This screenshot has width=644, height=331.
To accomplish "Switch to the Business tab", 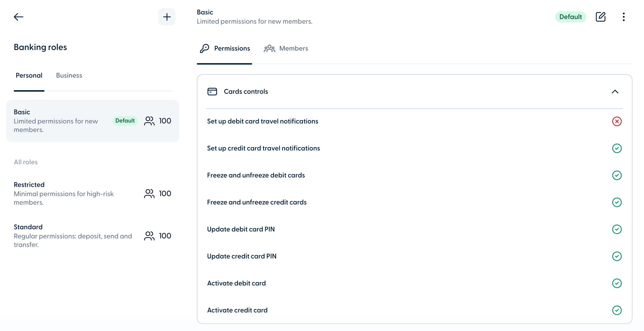I will 69,75.
